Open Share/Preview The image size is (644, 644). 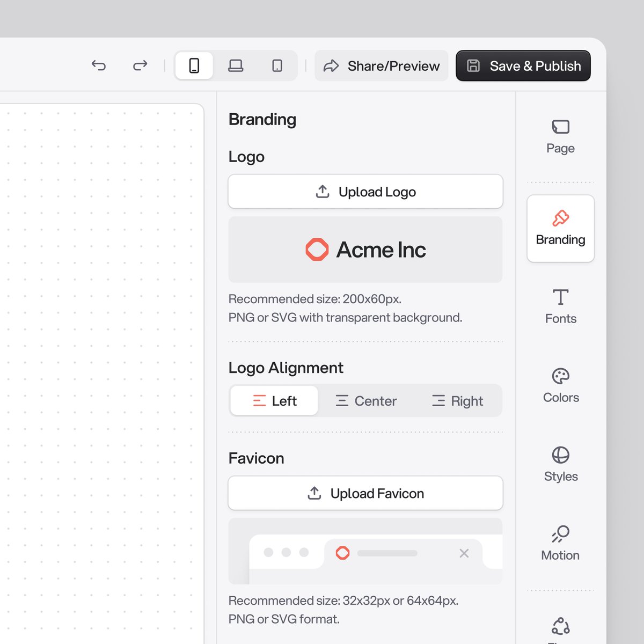click(382, 65)
